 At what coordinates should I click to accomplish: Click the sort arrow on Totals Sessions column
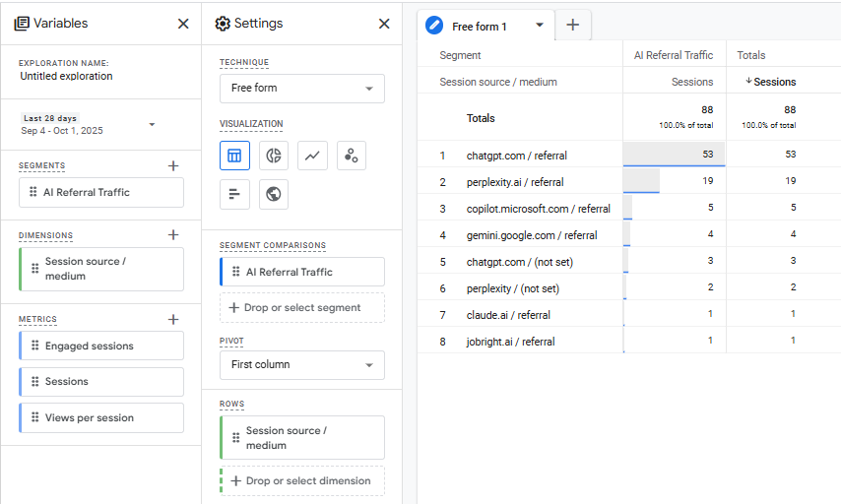[748, 81]
